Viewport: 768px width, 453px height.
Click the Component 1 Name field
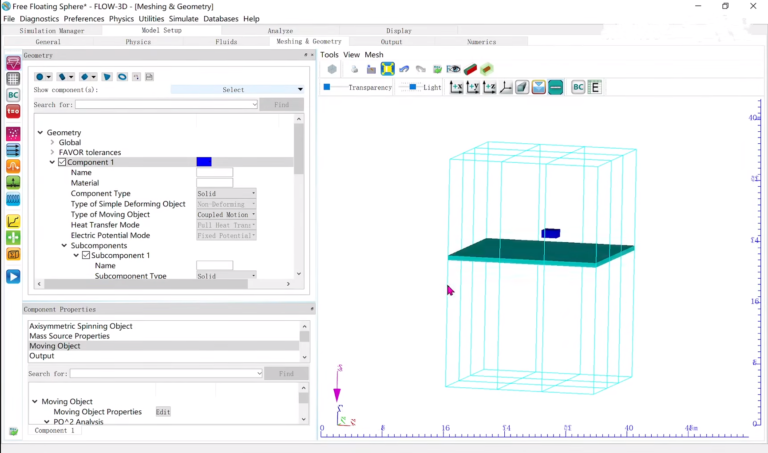tap(215, 172)
